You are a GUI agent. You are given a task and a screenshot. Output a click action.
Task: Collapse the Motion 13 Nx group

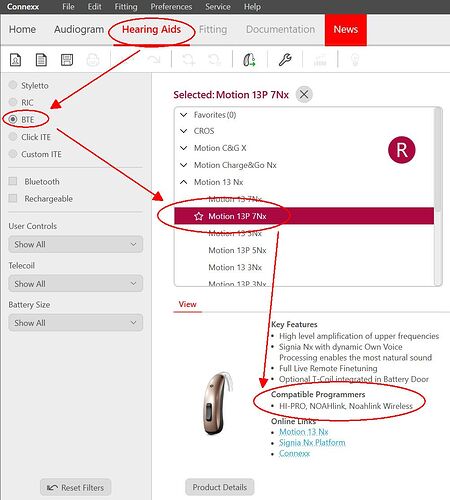click(x=184, y=182)
